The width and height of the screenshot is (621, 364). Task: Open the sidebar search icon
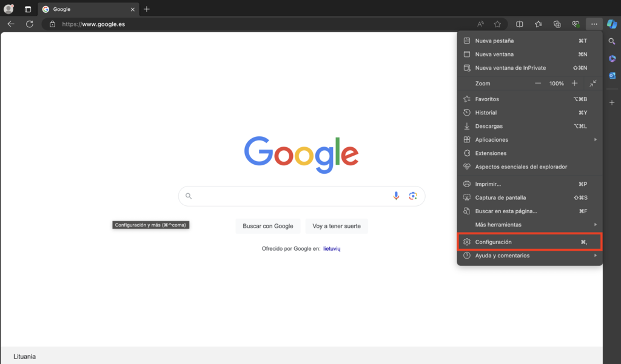click(x=612, y=41)
